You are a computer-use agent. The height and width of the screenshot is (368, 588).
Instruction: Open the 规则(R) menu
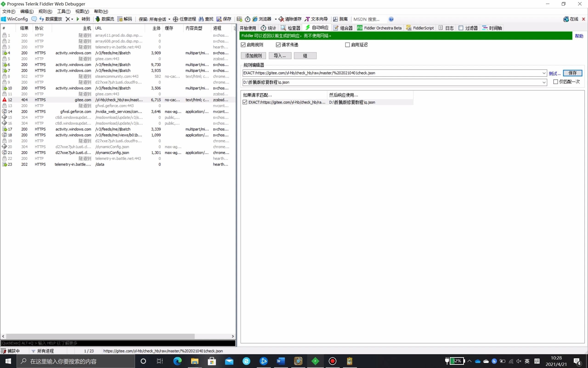pyautogui.click(x=45, y=11)
